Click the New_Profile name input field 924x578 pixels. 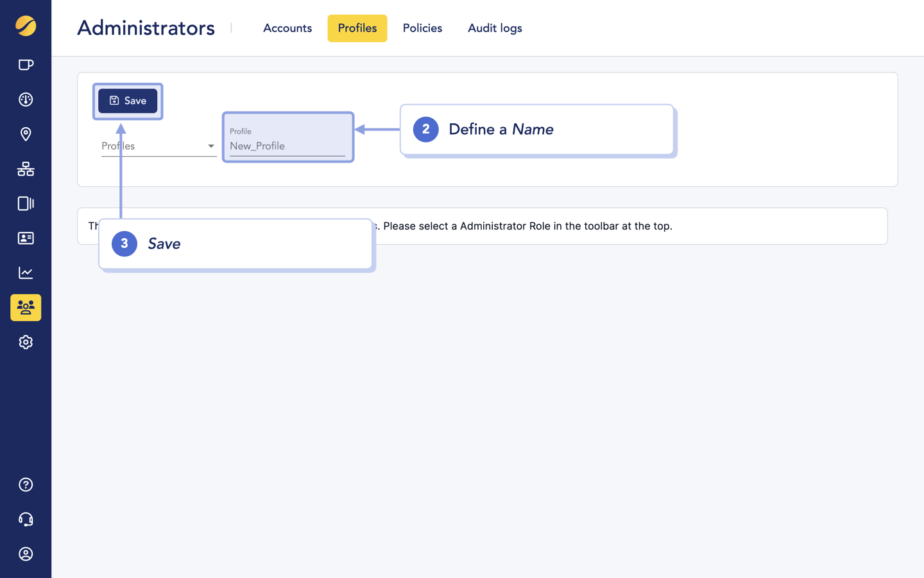[287, 146]
